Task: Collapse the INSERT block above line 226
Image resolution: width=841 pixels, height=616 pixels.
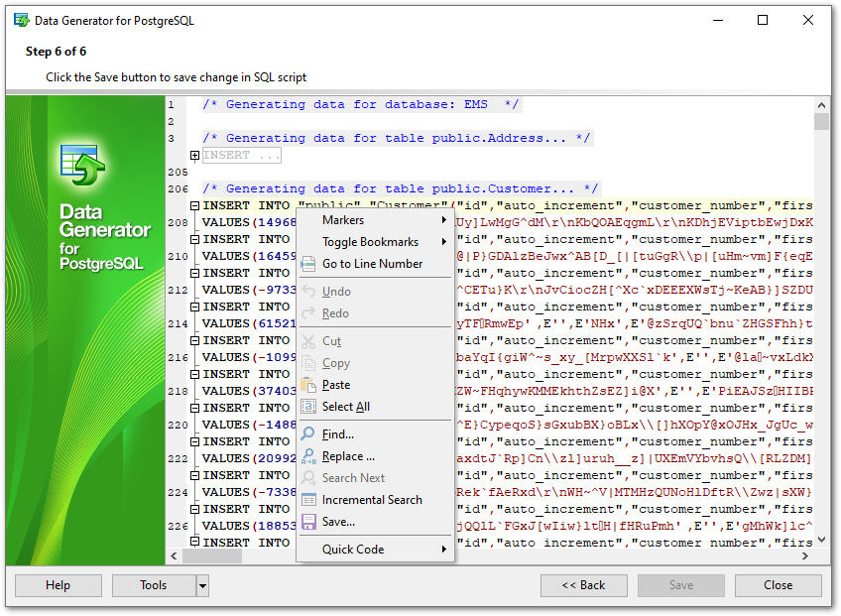Action: (194, 509)
